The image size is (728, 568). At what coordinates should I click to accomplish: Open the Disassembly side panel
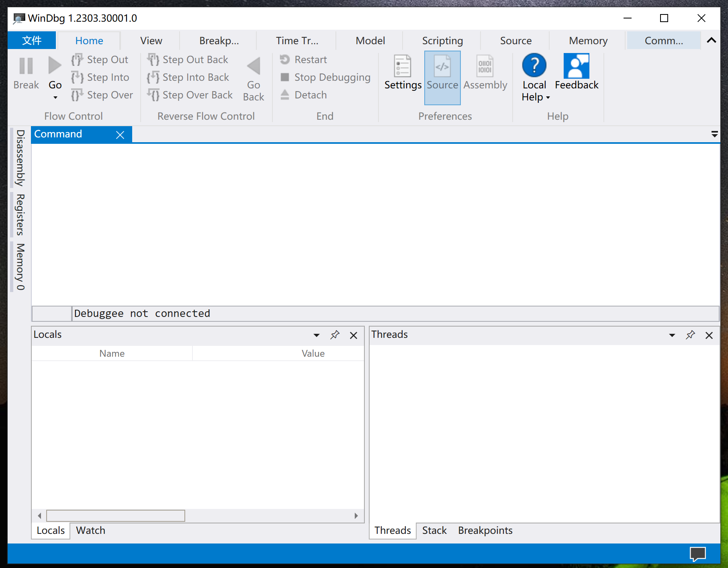(20, 158)
